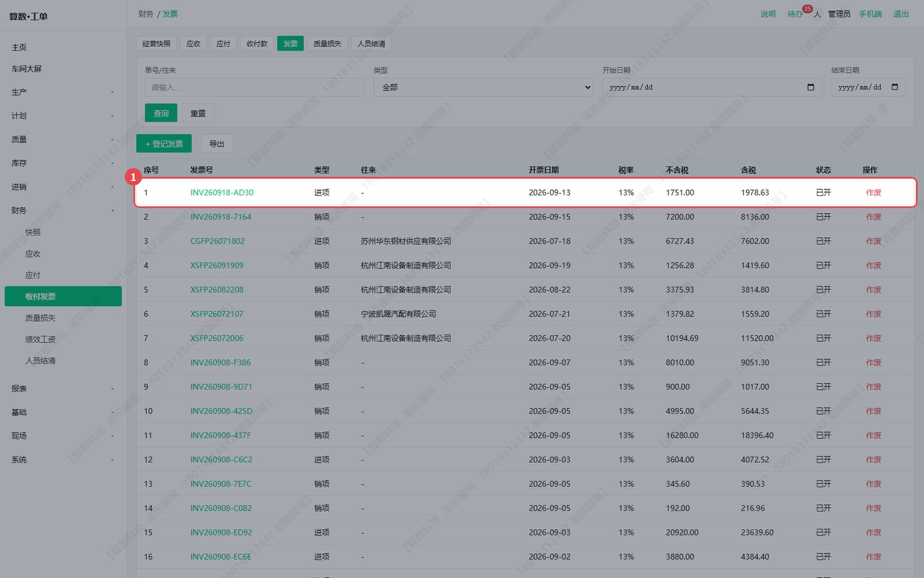Go to 主页 in the sidebar

(x=63, y=47)
